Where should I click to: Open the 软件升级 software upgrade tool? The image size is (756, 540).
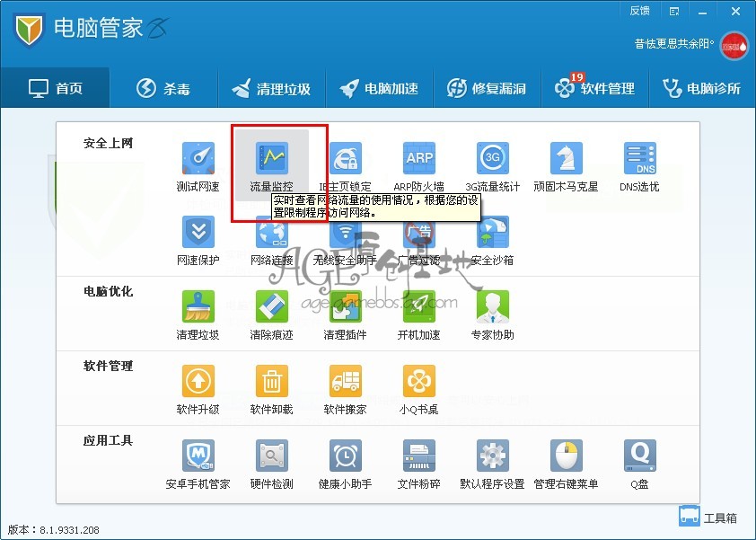tap(198, 390)
